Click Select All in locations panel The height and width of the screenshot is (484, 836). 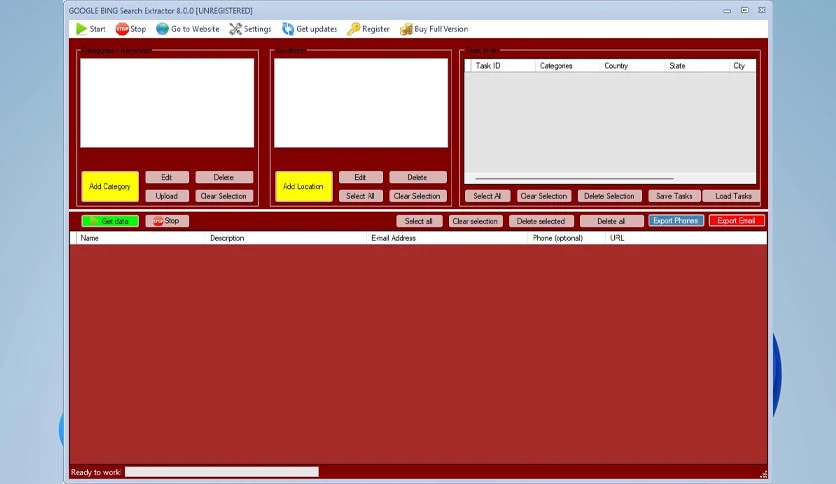(x=360, y=196)
